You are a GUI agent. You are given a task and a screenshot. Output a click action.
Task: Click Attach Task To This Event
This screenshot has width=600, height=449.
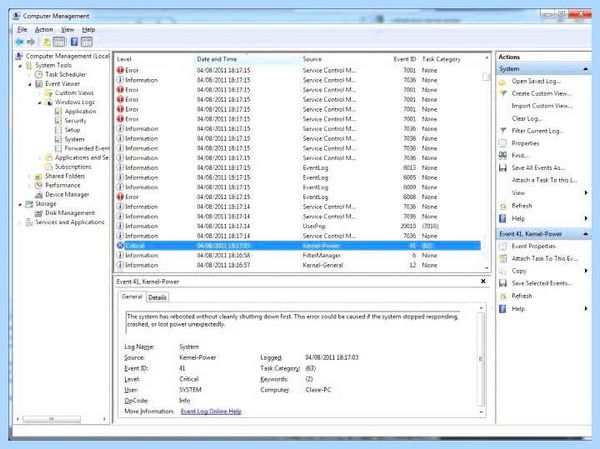coord(545,259)
